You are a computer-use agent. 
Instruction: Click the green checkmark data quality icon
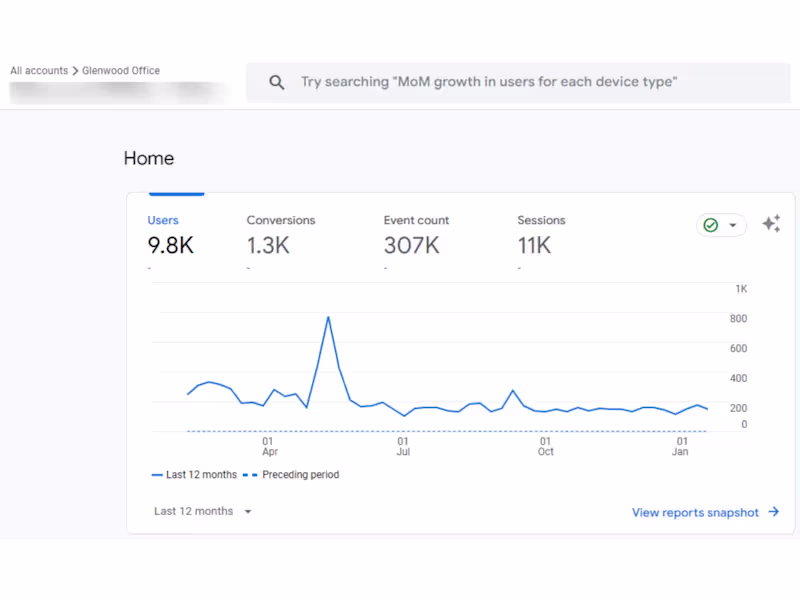coord(711,225)
